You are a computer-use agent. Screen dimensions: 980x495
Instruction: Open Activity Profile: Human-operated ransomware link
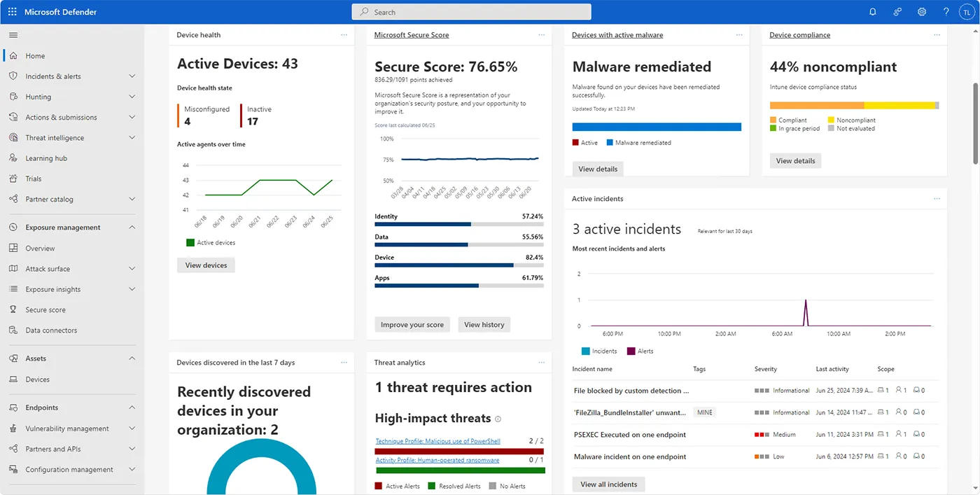click(x=437, y=460)
